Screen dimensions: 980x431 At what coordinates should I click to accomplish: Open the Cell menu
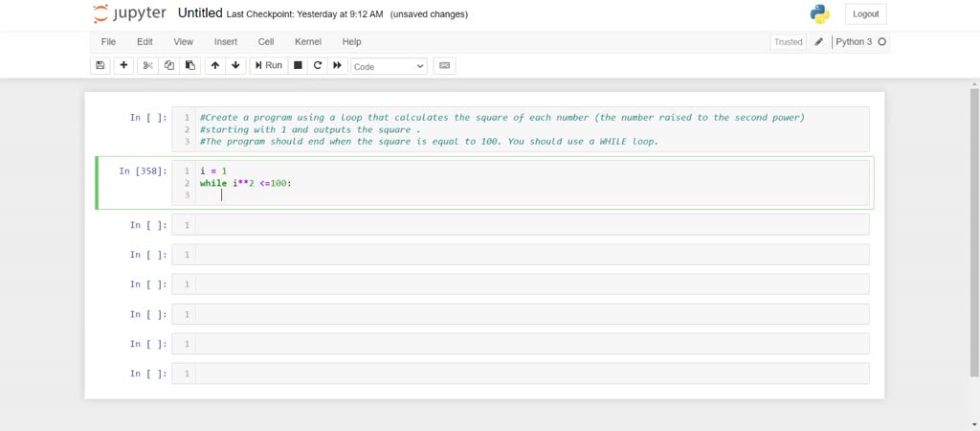(266, 42)
